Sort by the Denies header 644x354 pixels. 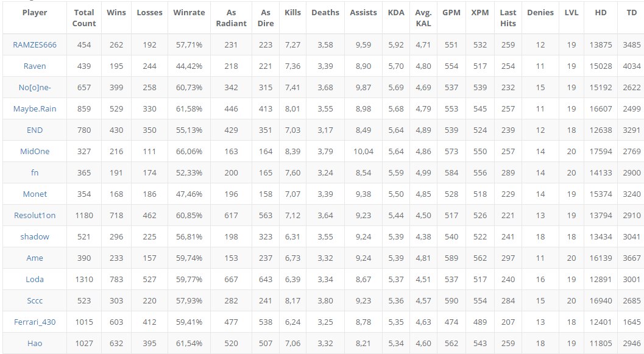(540, 12)
